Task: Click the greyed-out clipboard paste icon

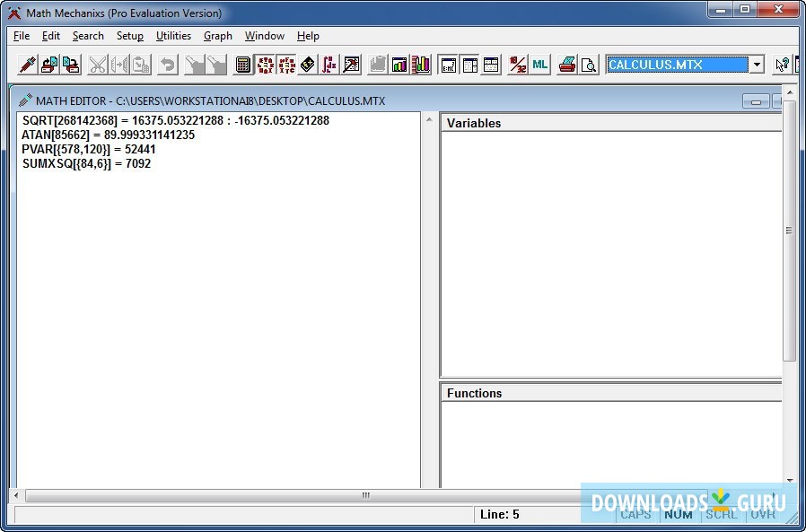Action: pyautogui.click(x=140, y=65)
